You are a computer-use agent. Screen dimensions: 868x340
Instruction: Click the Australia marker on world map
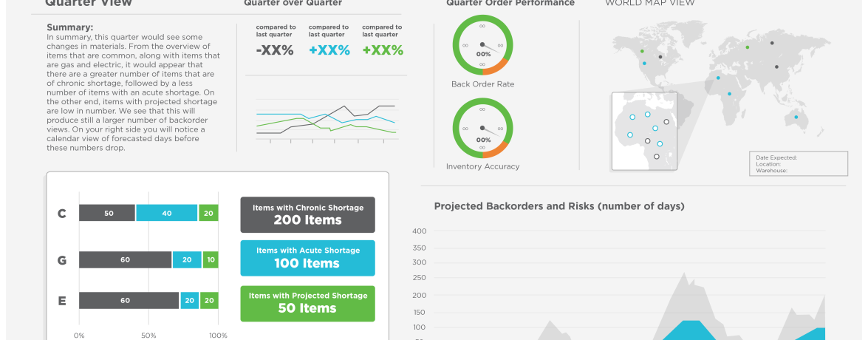(x=796, y=117)
